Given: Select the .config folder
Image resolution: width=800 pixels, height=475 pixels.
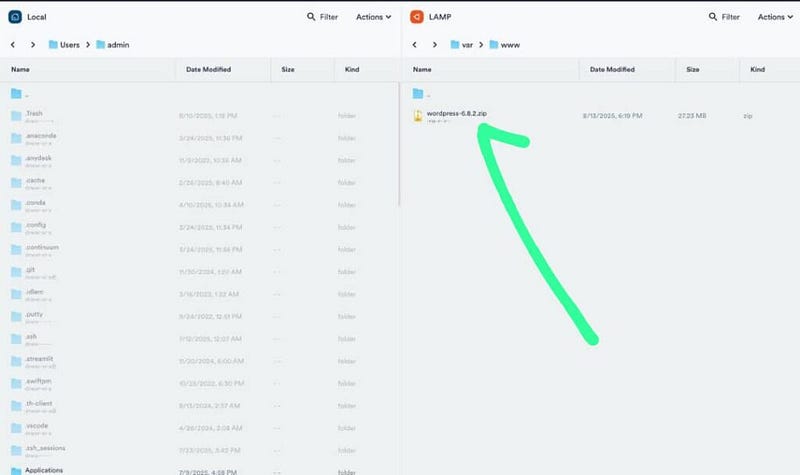Looking at the screenshot, I should 199,227.
